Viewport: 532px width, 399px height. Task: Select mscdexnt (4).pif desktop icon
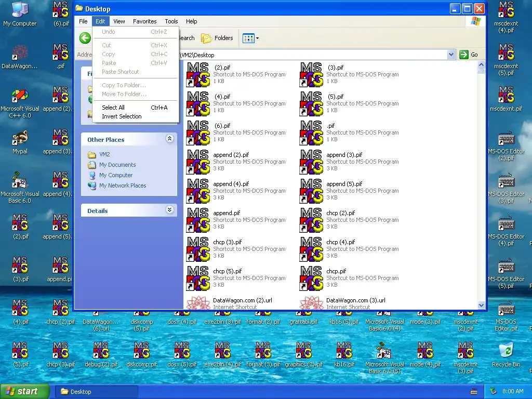(506, 17)
